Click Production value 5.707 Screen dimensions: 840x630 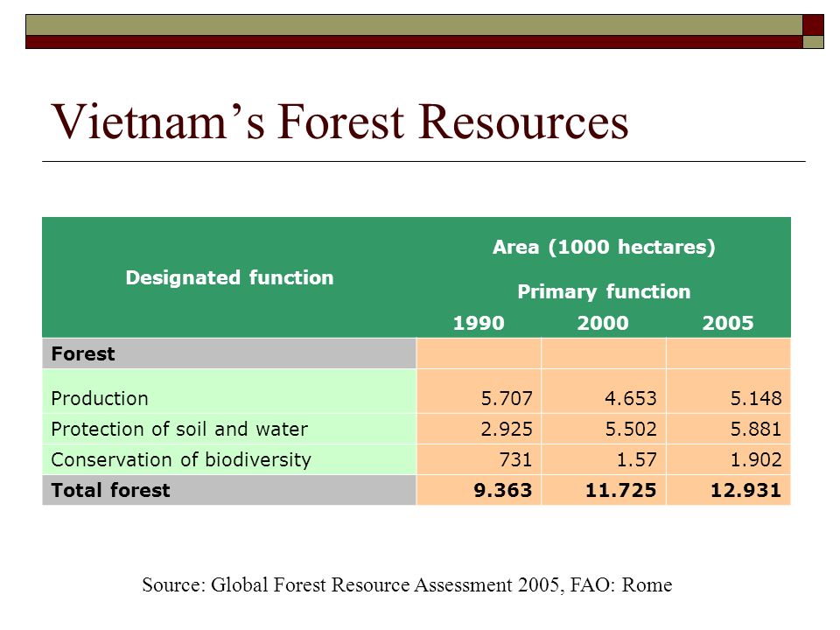coord(507,399)
